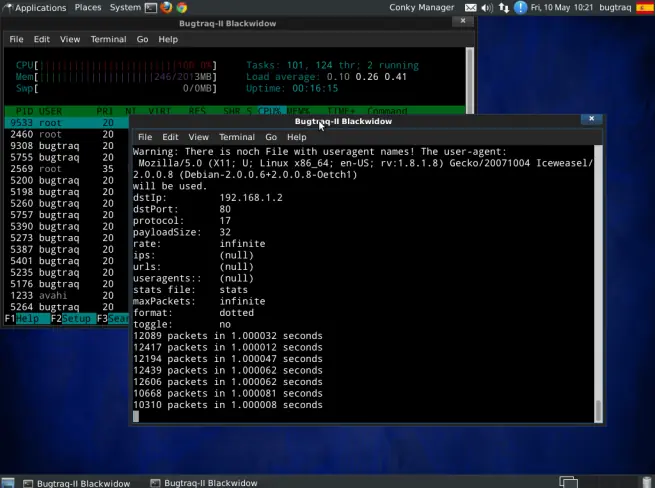Screen dimensions: 655x488
Task: Click the Load average value in htop
Action: tap(367, 77)
